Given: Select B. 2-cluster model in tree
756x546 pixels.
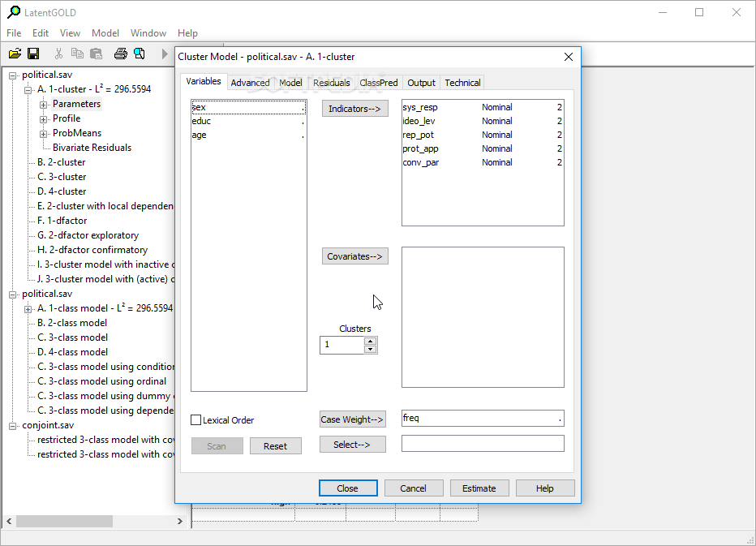Looking at the screenshot, I should click(x=61, y=162).
